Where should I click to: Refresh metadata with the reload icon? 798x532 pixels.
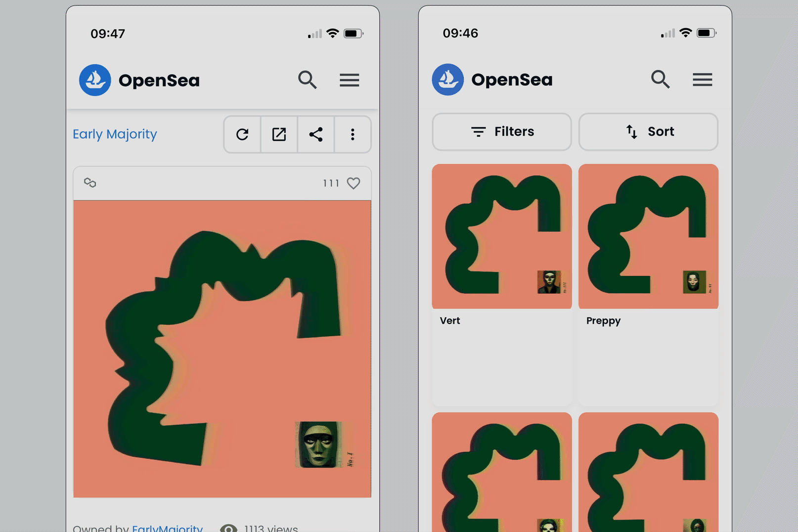[x=242, y=134]
